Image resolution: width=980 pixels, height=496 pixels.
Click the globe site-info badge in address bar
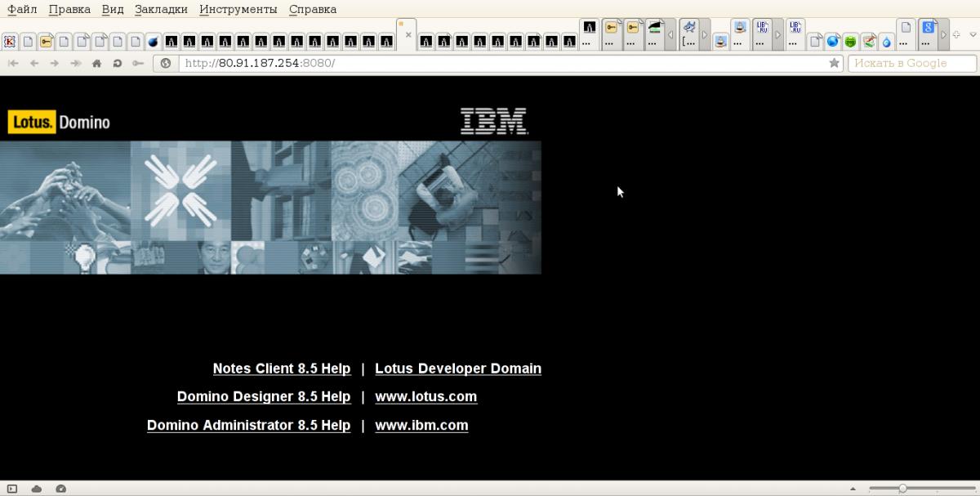click(166, 63)
